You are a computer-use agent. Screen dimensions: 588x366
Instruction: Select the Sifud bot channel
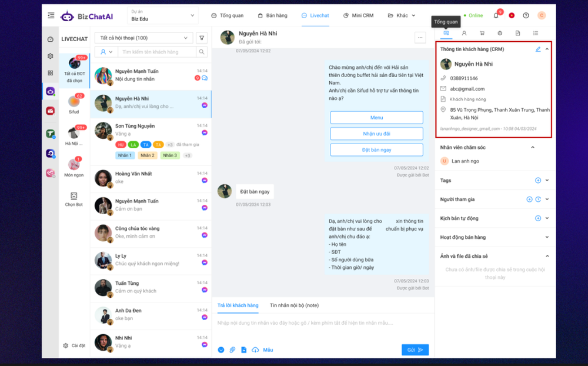tap(74, 104)
